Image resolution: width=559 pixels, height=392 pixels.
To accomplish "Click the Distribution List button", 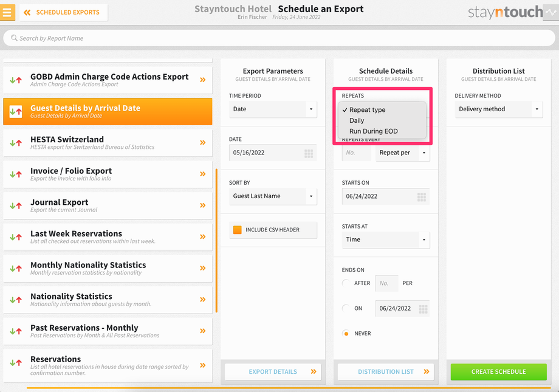I will pyautogui.click(x=385, y=372).
